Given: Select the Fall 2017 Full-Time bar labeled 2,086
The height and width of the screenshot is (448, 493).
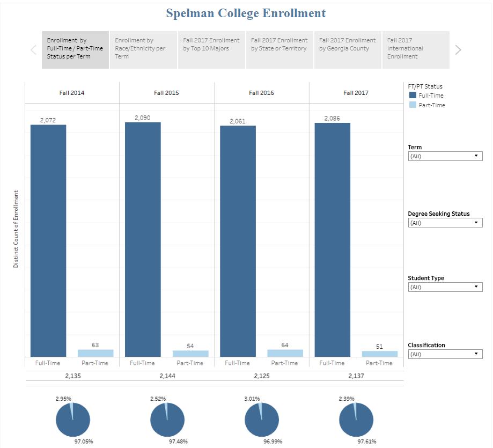Looking at the screenshot, I should (x=333, y=240).
